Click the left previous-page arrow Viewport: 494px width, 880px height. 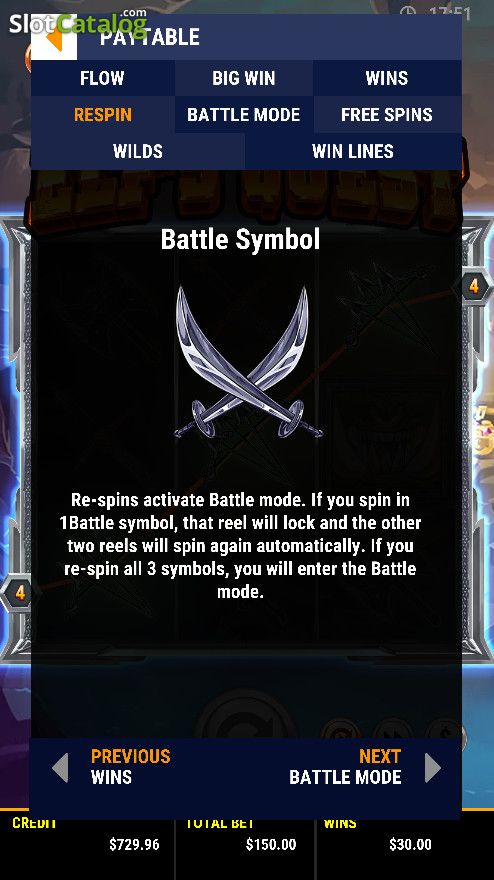click(60, 767)
